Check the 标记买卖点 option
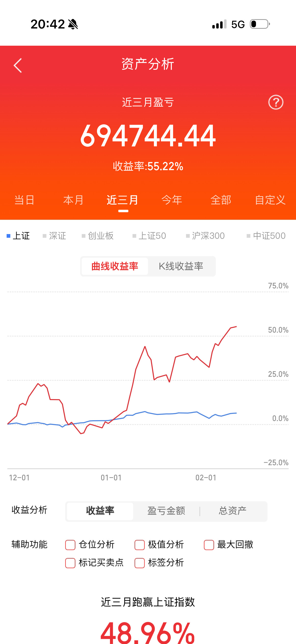296x644 pixels. [x=70, y=563]
